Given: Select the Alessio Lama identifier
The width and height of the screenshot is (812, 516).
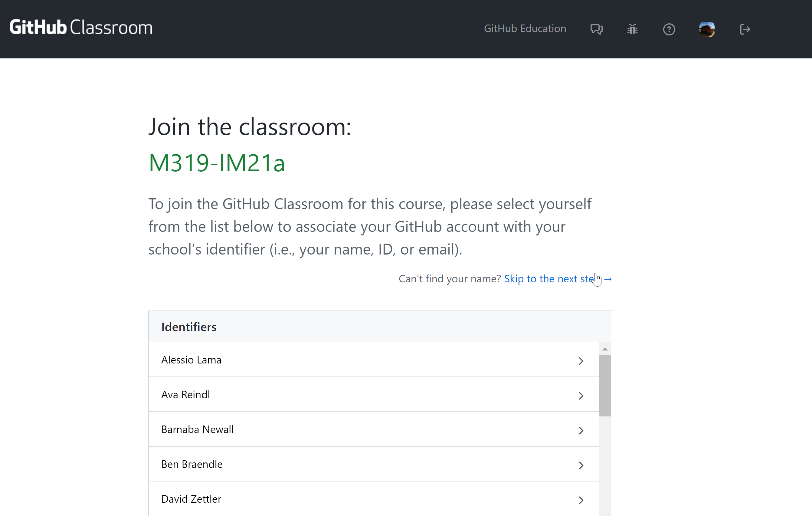Looking at the screenshot, I should tap(374, 360).
